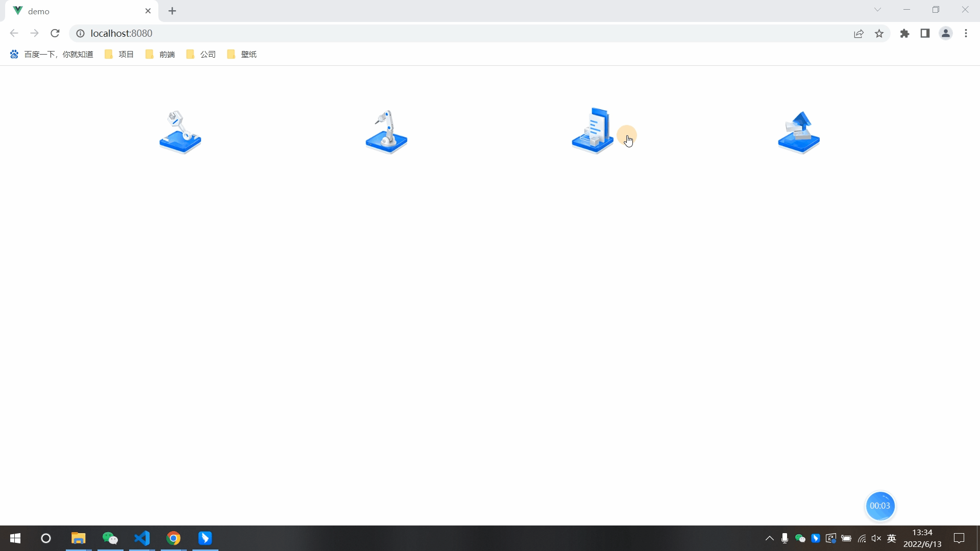Open a new browser tab

173,11
